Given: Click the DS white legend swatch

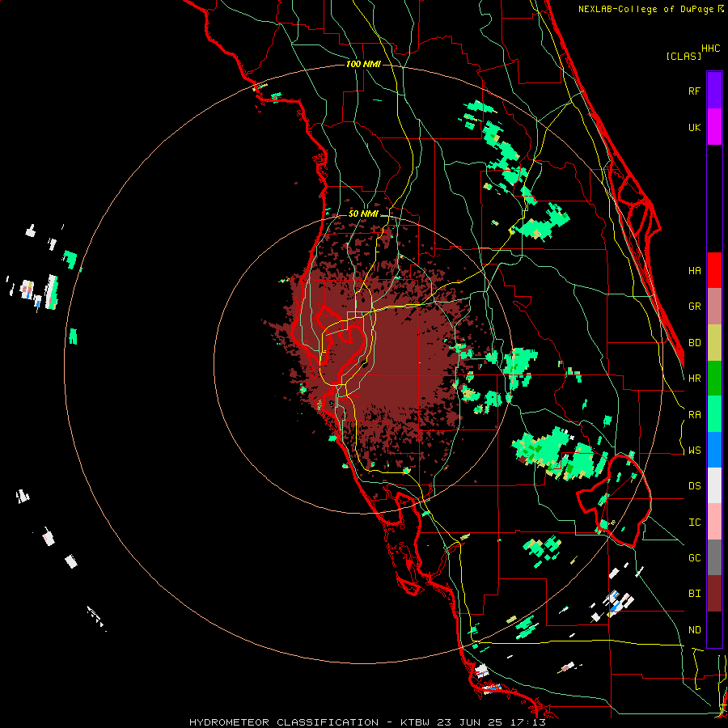Looking at the screenshot, I should click(714, 485).
